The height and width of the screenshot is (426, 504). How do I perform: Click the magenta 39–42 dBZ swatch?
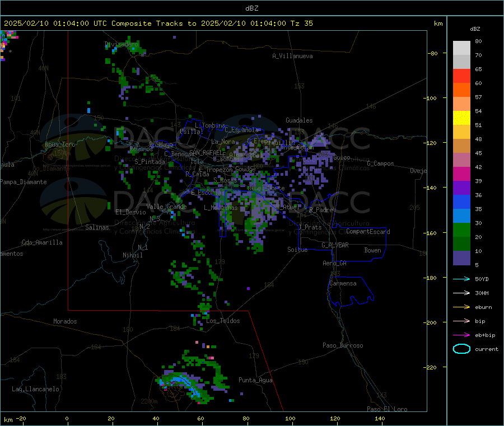(x=461, y=174)
